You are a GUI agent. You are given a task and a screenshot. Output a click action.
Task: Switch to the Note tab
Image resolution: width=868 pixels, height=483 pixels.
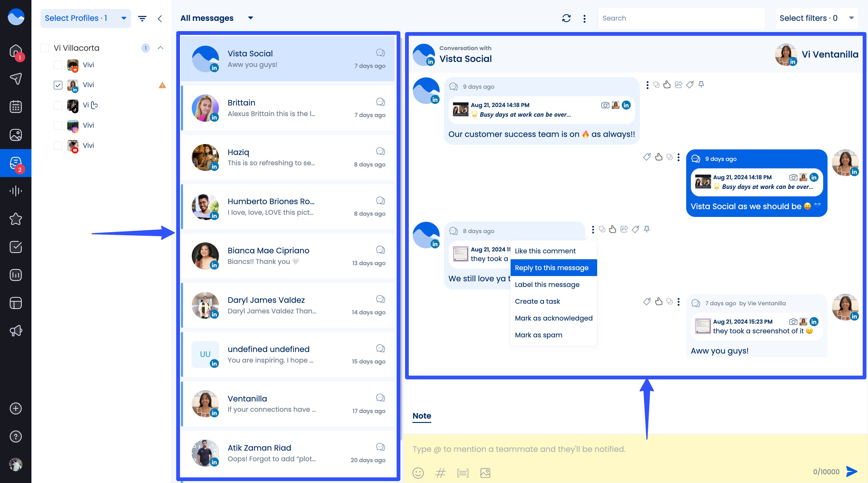pos(422,416)
